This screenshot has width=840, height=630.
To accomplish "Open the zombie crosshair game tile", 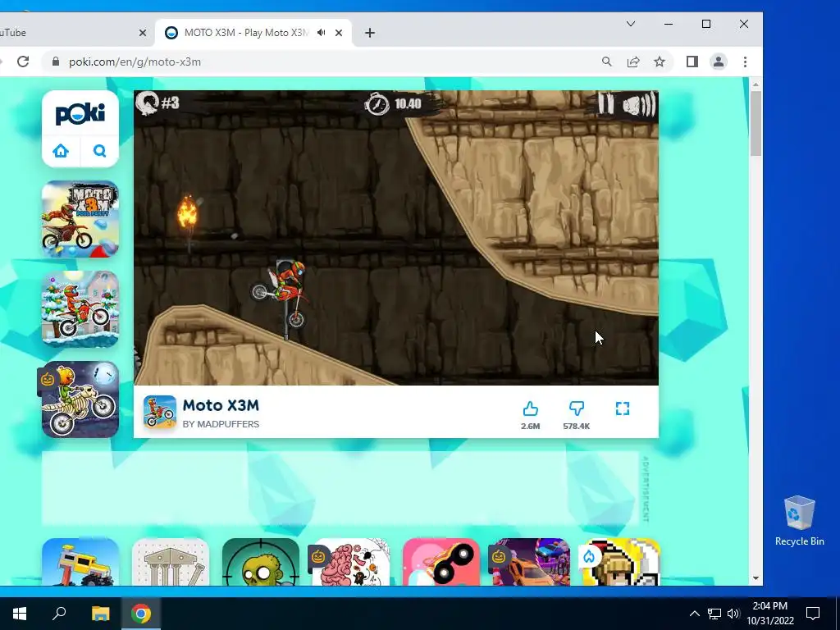I will (x=260, y=562).
